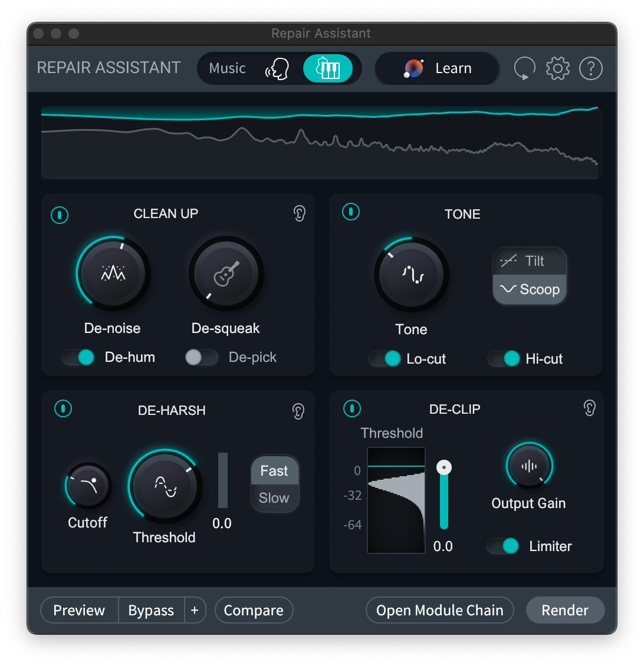
Task: Click the ear preview icon on De-Clip
Action: click(x=589, y=408)
